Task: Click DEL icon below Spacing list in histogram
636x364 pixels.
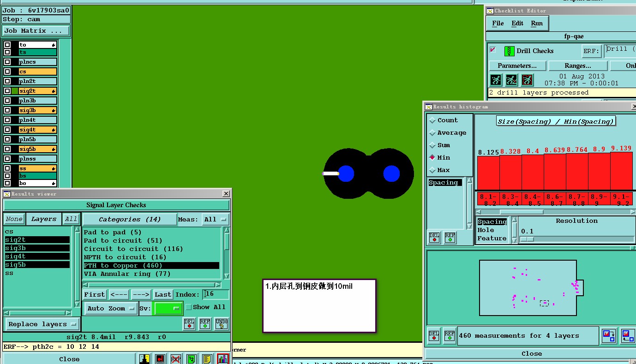Action: click(x=434, y=237)
